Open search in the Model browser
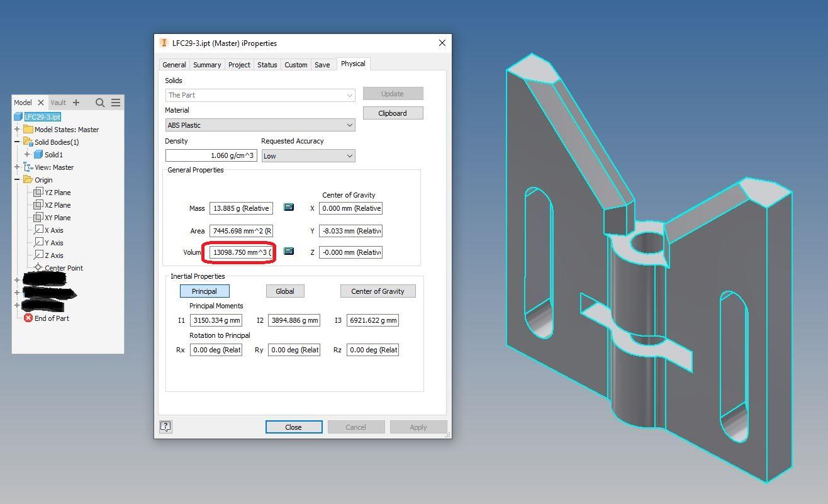The width and height of the screenshot is (828, 504). coord(100,103)
